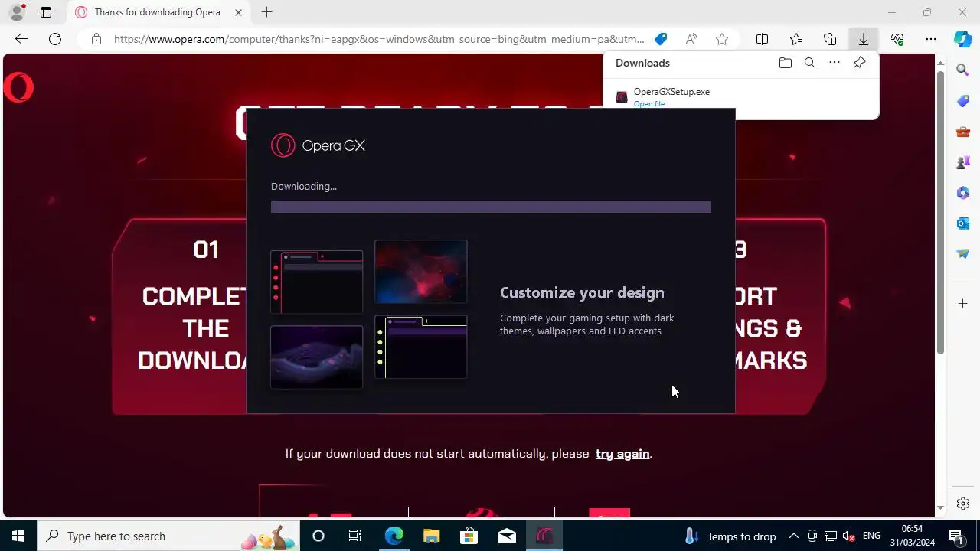
Task: Select the purple waves wallpaper thumbnail
Action: [317, 357]
